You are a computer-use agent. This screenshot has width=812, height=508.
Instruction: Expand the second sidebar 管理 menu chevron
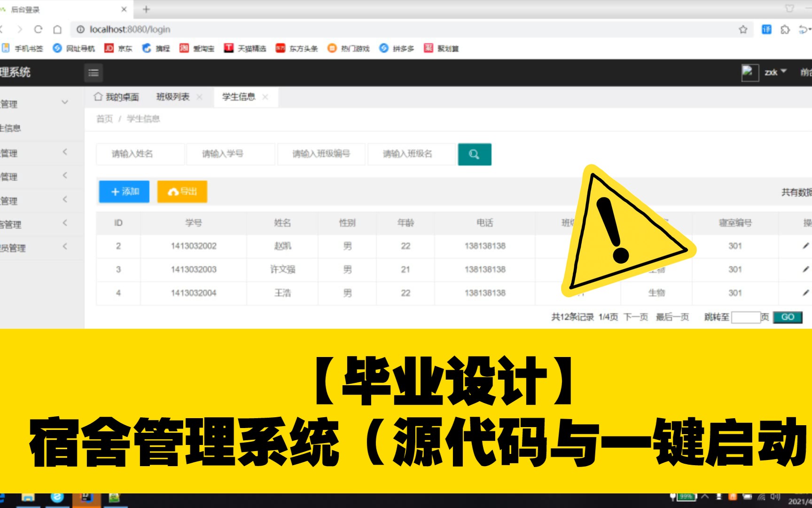tap(65, 152)
